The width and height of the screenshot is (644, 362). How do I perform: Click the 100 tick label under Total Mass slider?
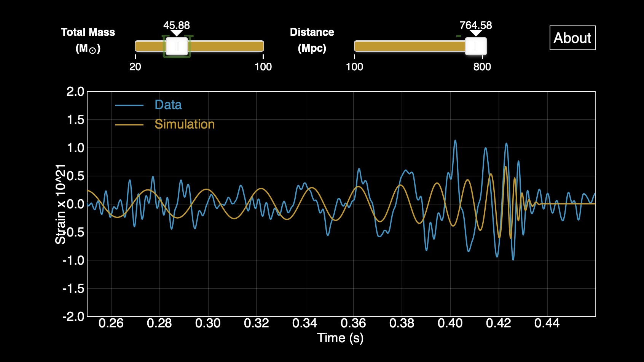pyautogui.click(x=263, y=67)
